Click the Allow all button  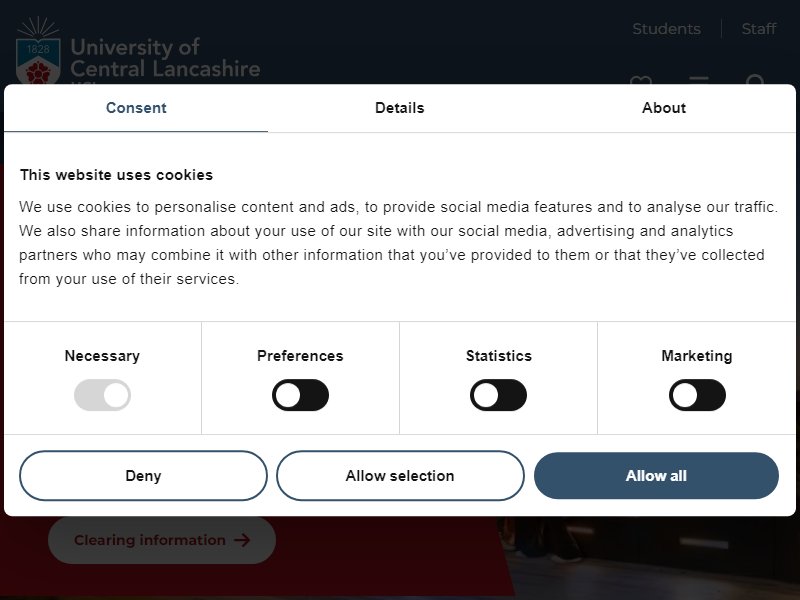tap(656, 476)
